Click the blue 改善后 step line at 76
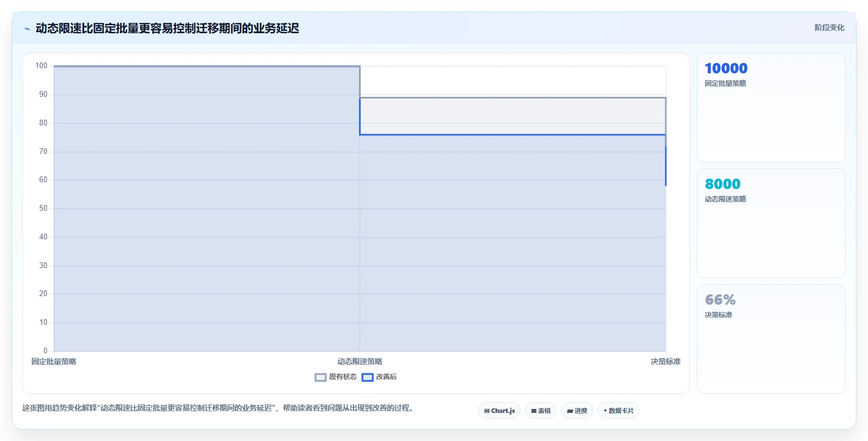The image size is (868, 441). 512,135
